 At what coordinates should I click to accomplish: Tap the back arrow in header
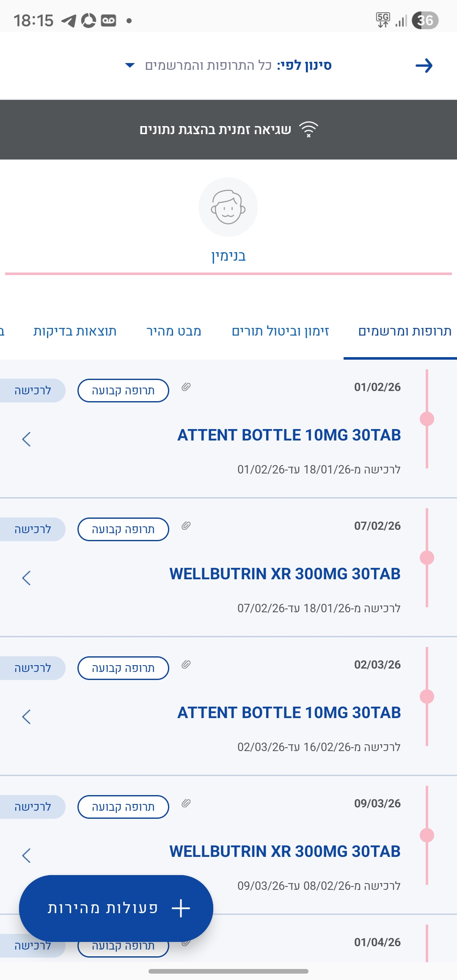pyautogui.click(x=424, y=66)
